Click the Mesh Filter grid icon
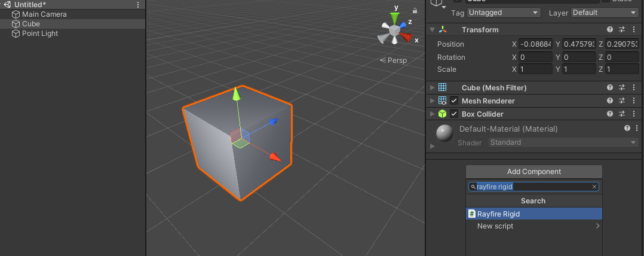 442,87
